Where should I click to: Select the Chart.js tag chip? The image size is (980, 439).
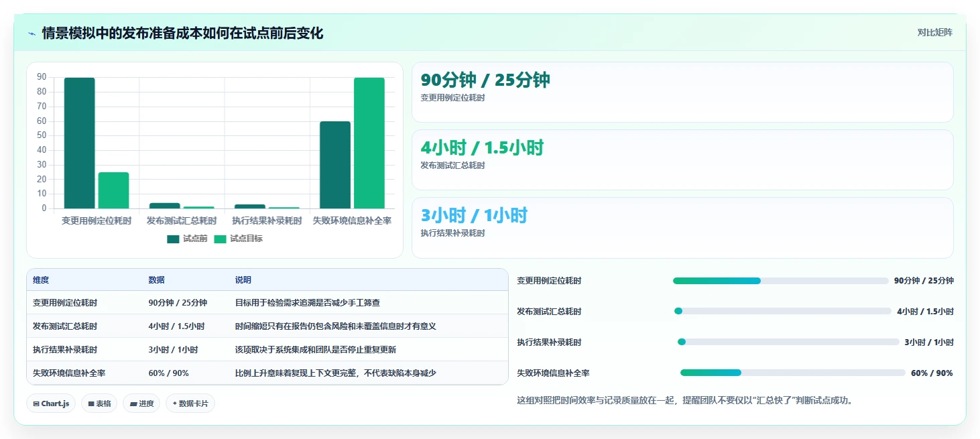pos(51,403)
